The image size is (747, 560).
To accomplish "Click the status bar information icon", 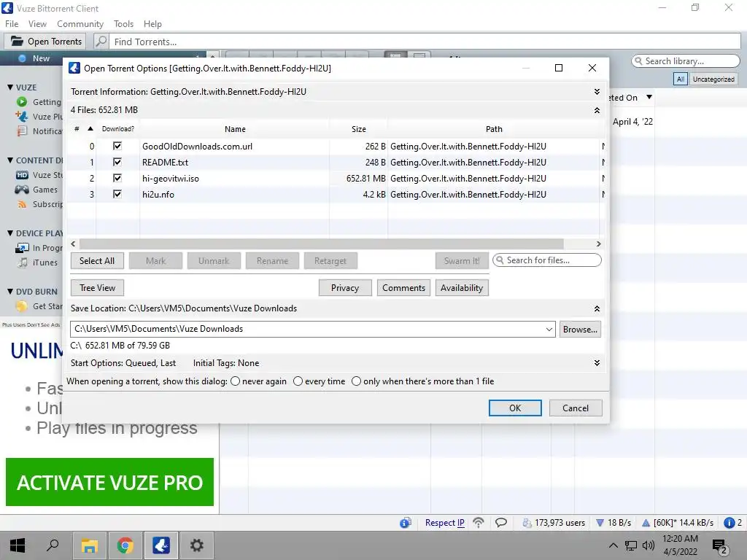I will (x=406, y=523).
